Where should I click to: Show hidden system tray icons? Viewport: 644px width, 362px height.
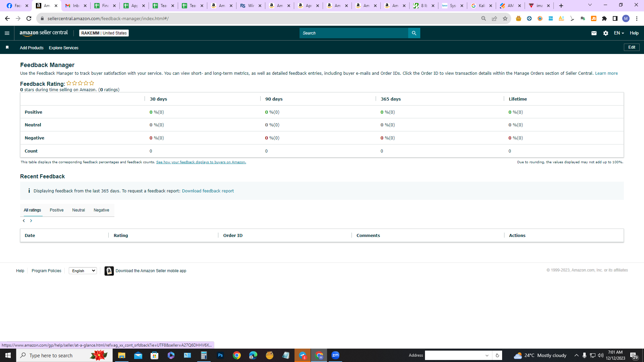[x=577, y=355]
